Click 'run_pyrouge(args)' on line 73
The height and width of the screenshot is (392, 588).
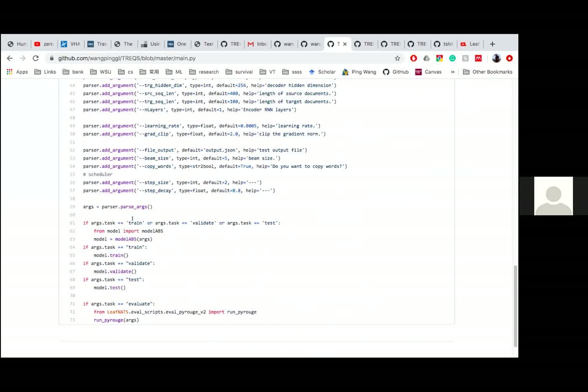tap(116, 320)
